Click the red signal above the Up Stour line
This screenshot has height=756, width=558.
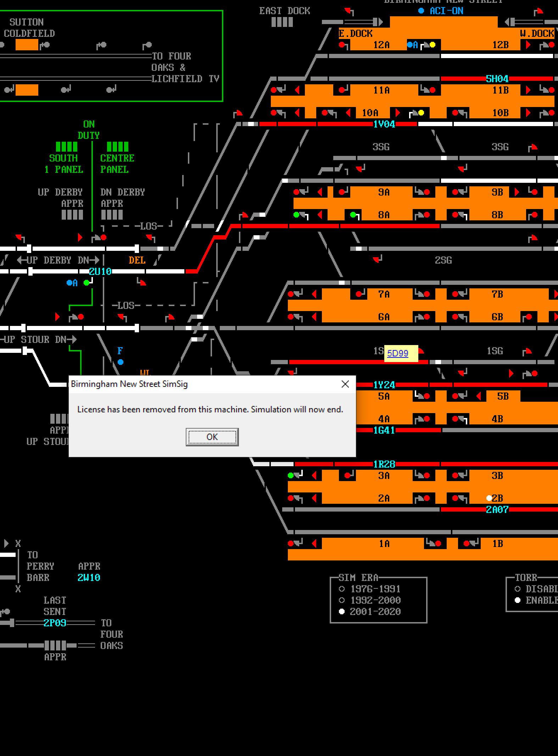tap(81, 317)
